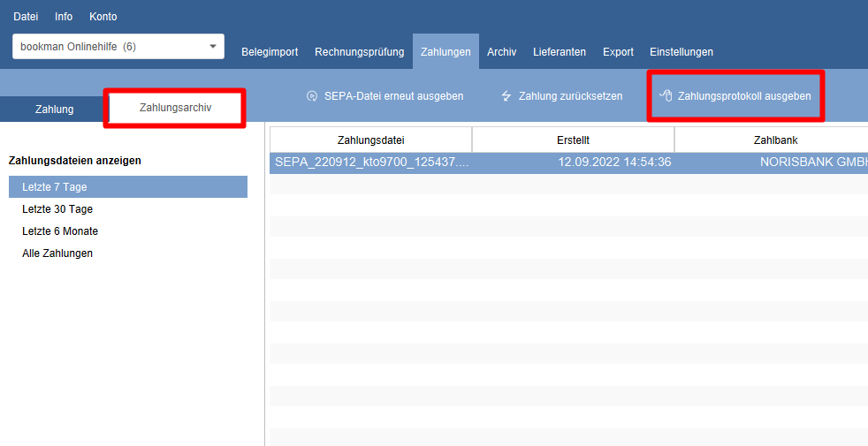The image size is (868, 446).
Task: Select the Letzte 7 Tage filter
Action: click(128, 187)
